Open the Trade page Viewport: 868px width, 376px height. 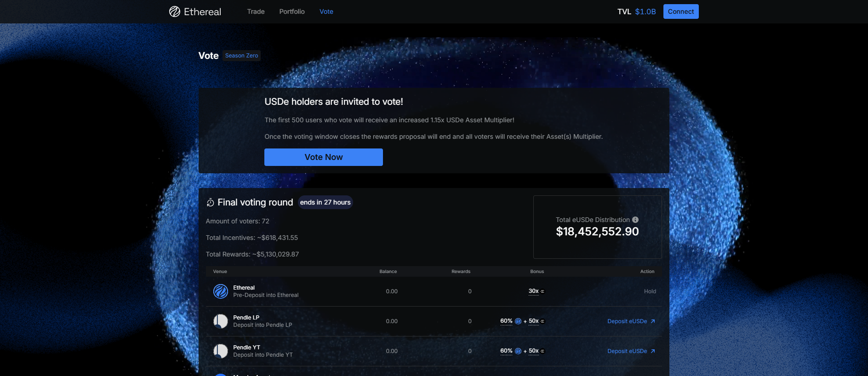256,11
